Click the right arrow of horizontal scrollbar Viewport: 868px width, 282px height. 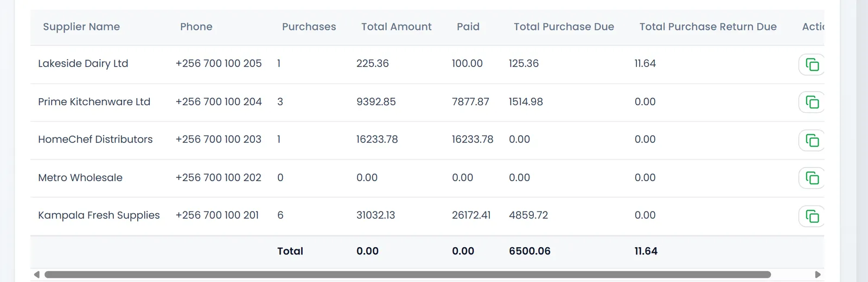(x=818, y=274)
